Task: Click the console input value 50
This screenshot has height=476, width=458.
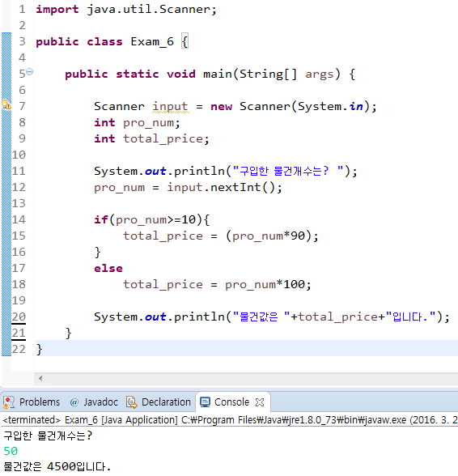Action: coord(11,451)
